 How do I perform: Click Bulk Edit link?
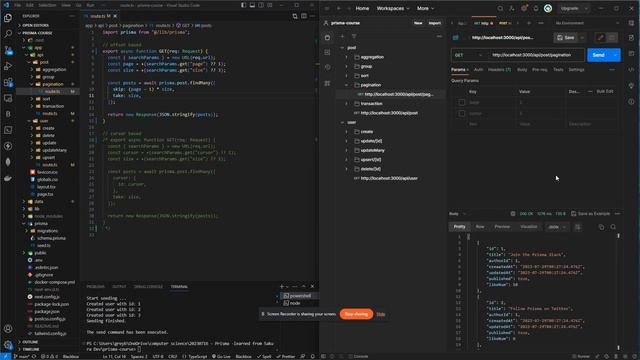[604, 91]
